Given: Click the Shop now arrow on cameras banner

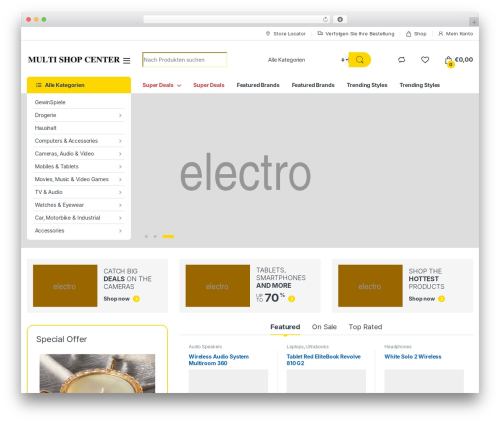Looking at the screenshot, I should click(136, 299).
